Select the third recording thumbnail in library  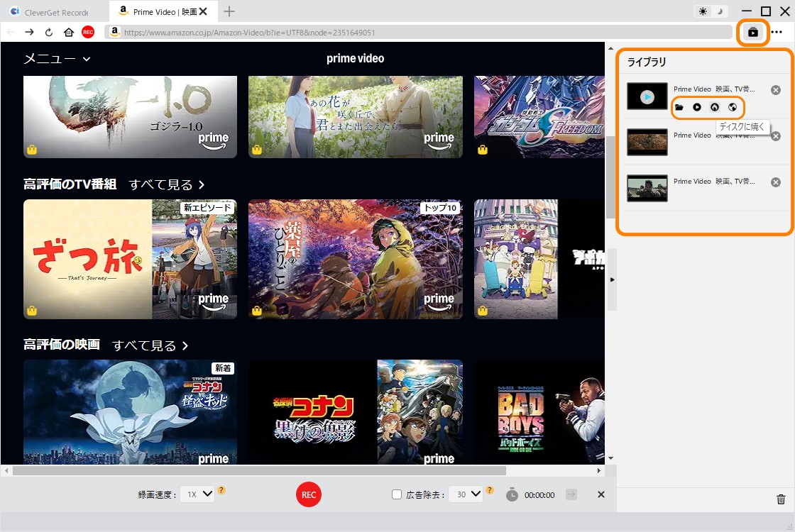[x=647, y=188]
